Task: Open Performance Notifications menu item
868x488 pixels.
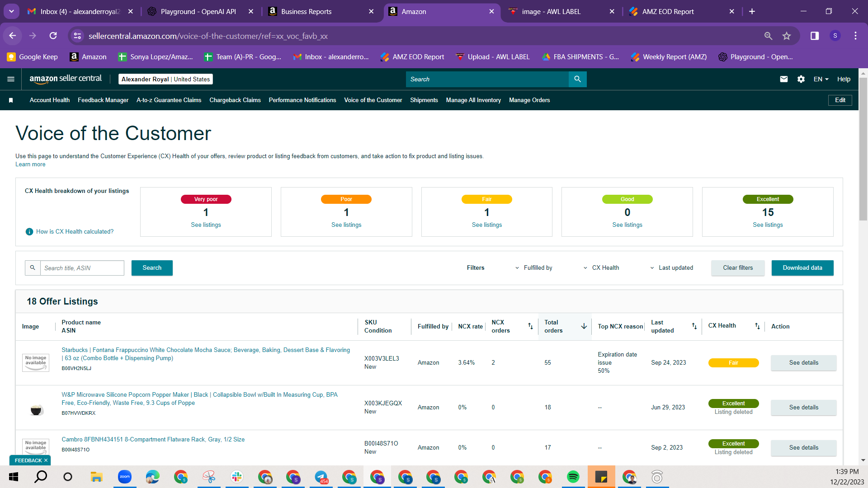Action: coord(302,100)
